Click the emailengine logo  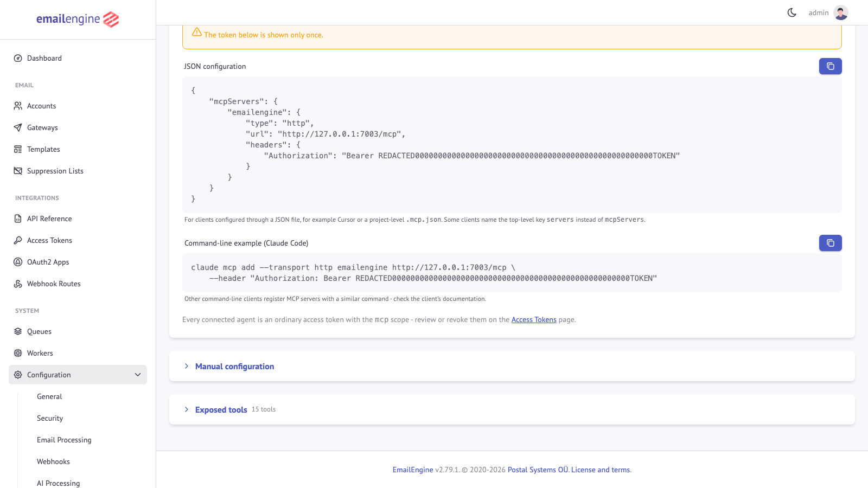[78, 20]
